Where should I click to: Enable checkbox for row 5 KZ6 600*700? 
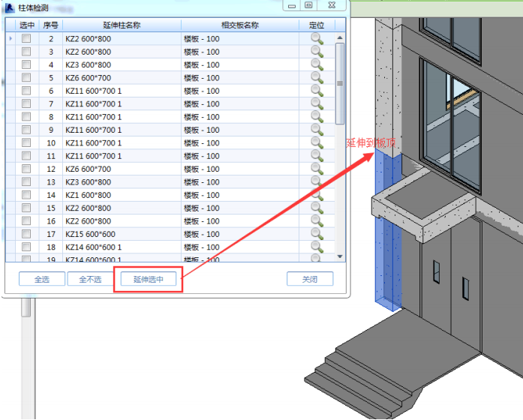pyautogui.click(x=26, y=77)
